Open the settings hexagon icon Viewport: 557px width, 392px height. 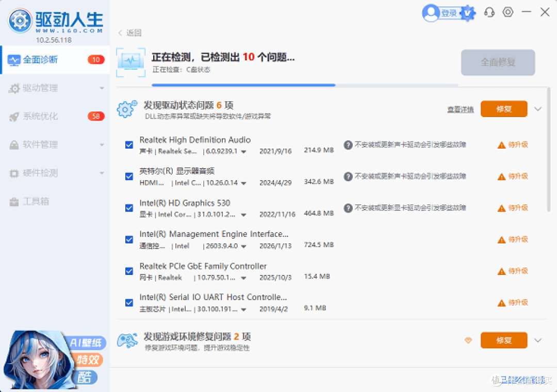[x=508, y=12]
